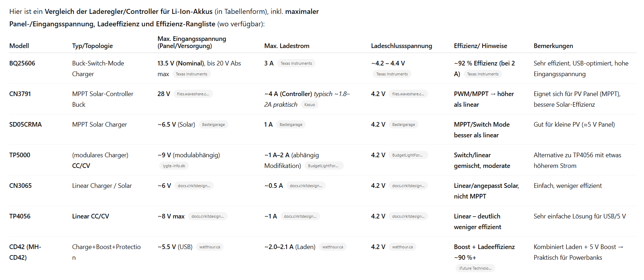The height and width of the screenshot is (280, 644).
Task: Click Texas Instruments chip after 20 V Abs max
Action: (x=191, y=74)
